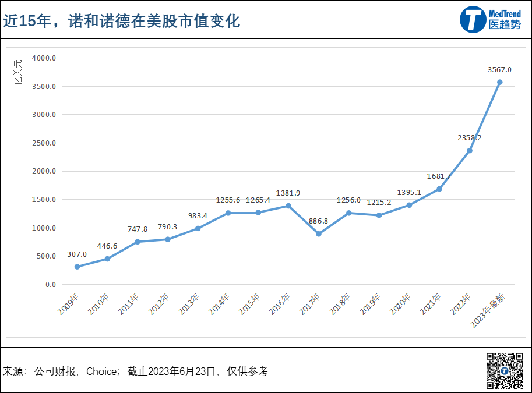
Task: Select the 2023年最新 data point marker
Action: point(500,82)
